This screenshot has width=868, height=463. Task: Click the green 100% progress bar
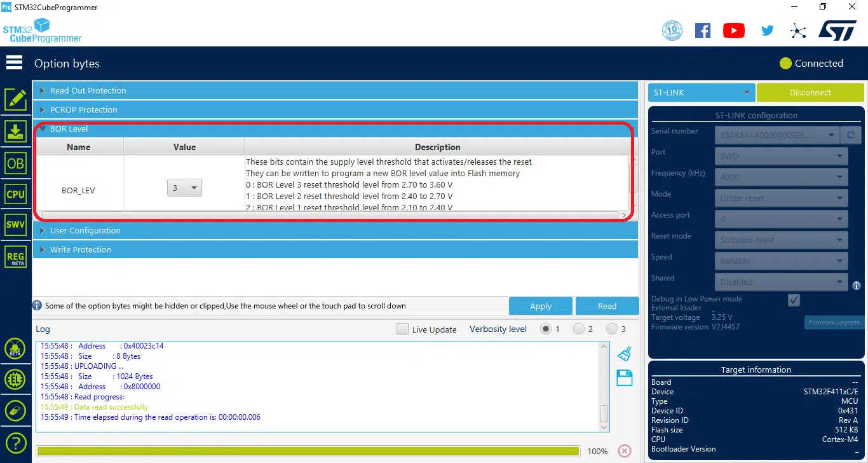coord(308,451)
